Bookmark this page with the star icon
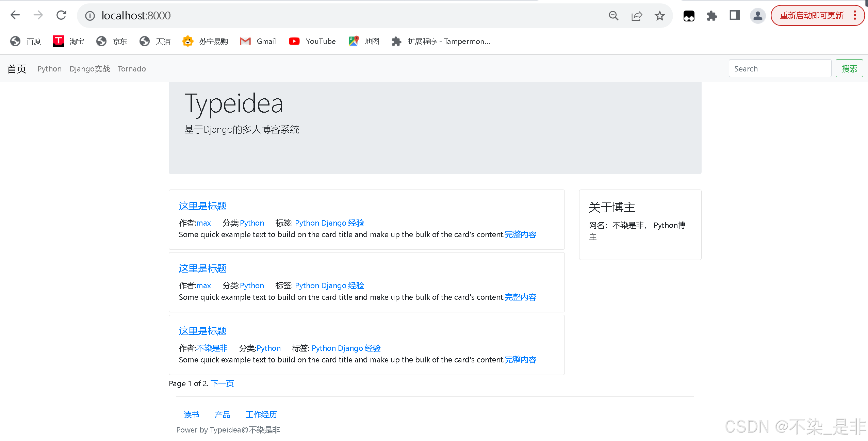The height and width of the screenshot is (441, 868). pos(660,16)
